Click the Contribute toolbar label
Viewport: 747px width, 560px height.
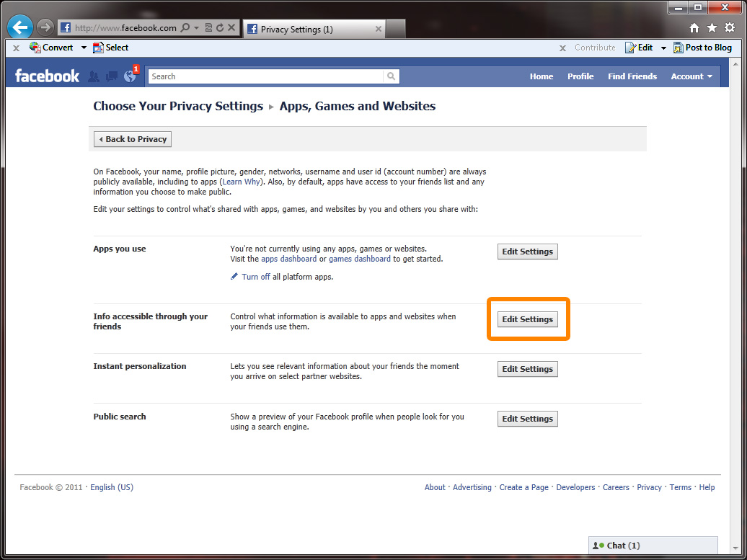pyautogui.click(x=595, y=47)
